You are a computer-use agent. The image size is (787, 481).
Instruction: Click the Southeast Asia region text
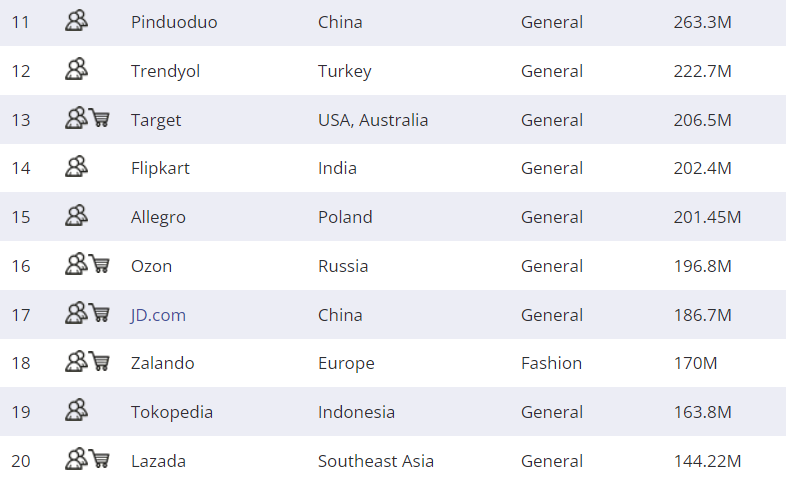click(376, 461)
